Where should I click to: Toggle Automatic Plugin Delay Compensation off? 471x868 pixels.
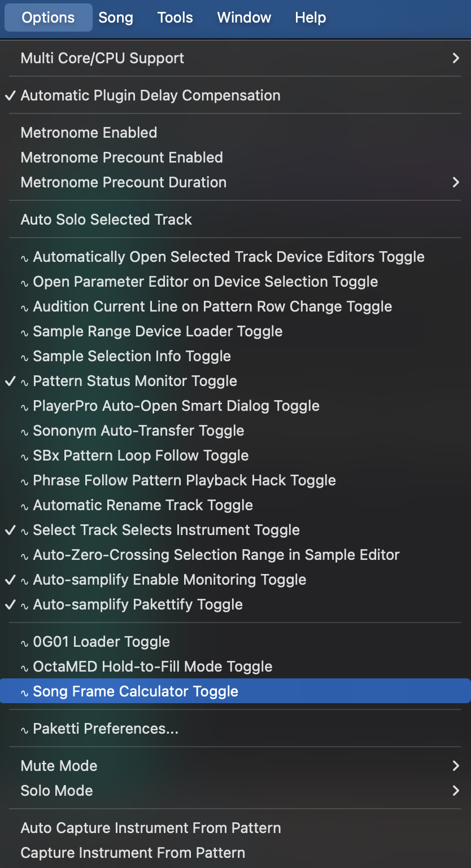point(150,95)
